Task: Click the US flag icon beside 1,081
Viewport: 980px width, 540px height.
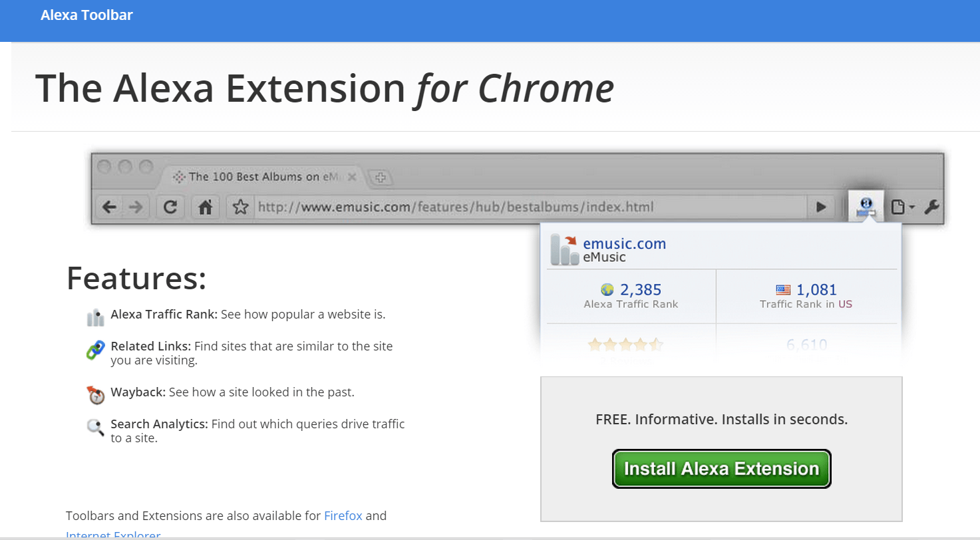Action: [x=783, y=290]
